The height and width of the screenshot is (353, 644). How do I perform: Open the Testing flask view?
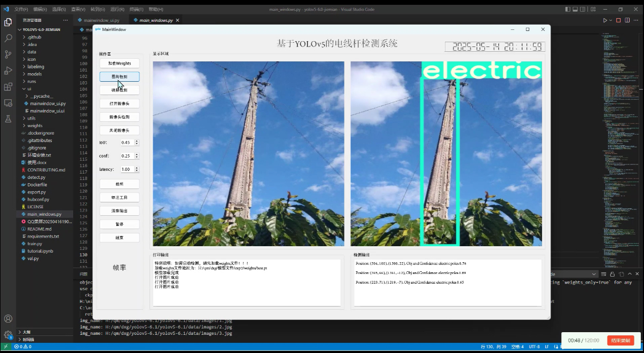click(8, 119)
